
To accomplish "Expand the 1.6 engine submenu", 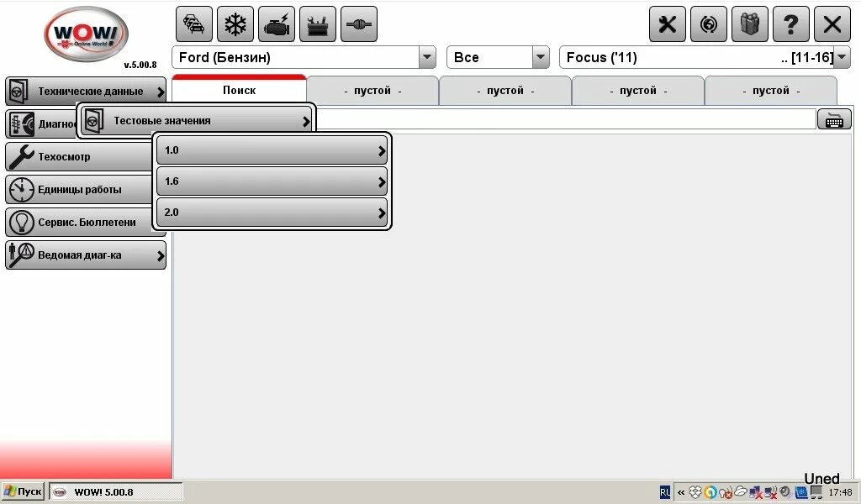I will [272, 181].
